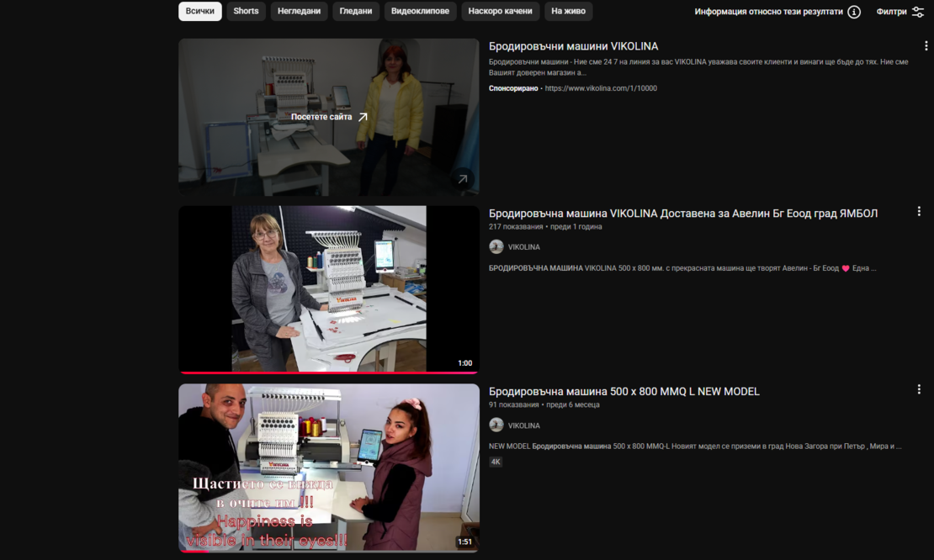
Task: Open the Филтри sliders icon
Action: click(x=918, y=12)
